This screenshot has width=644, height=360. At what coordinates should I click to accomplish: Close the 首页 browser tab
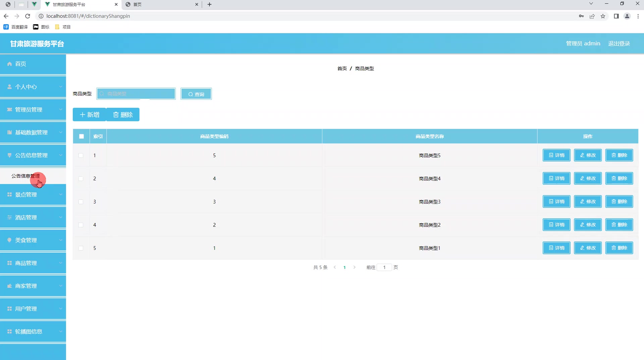pyautogui.click(x=197, y=4)
